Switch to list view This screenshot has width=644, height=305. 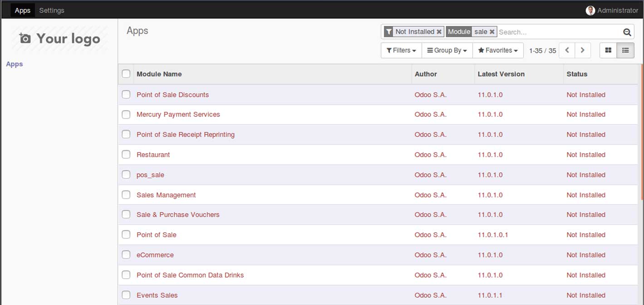coord(625,50)
